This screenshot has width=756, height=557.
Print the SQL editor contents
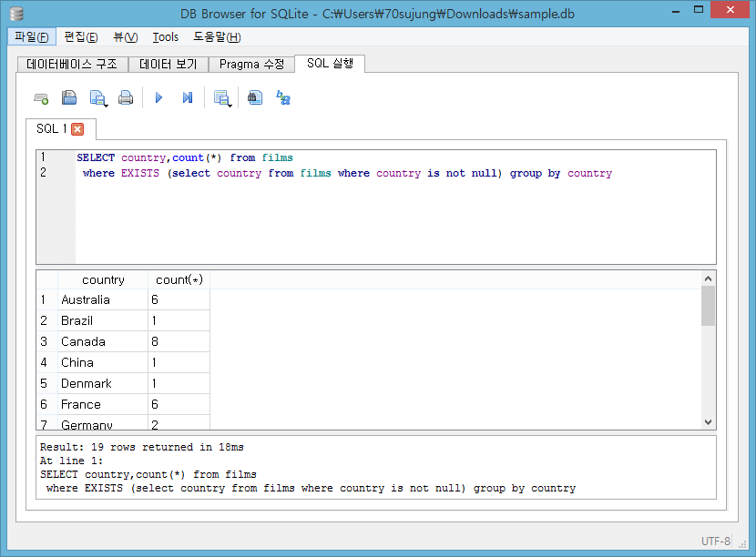[126, 97]
